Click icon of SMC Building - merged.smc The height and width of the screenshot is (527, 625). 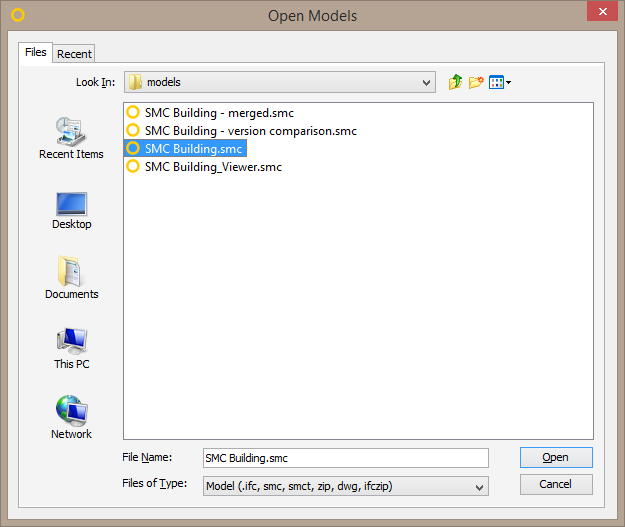point(133,112)
